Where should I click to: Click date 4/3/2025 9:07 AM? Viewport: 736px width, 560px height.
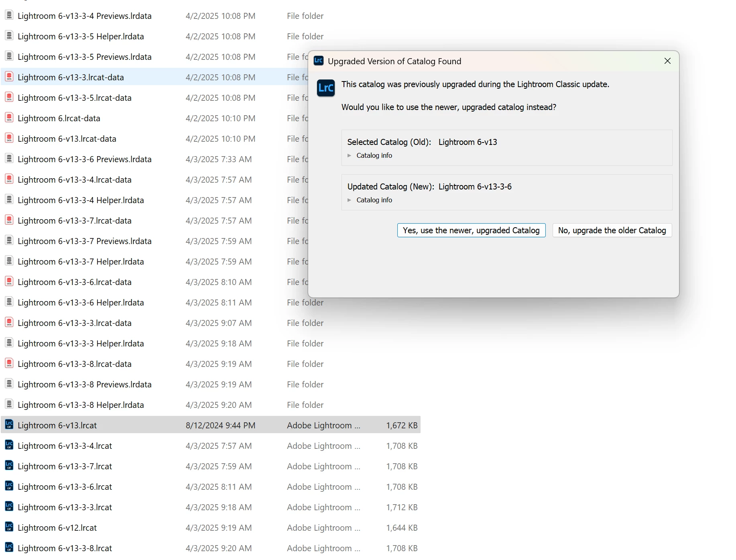pos(219,323)
